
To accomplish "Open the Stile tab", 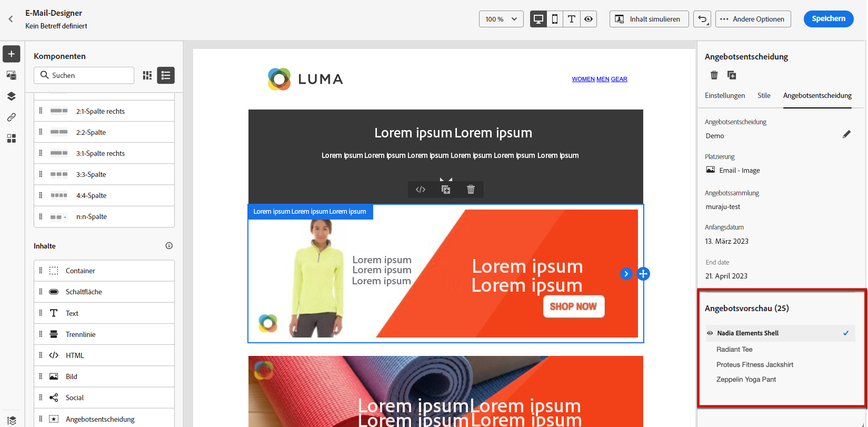I will (764, 95).
